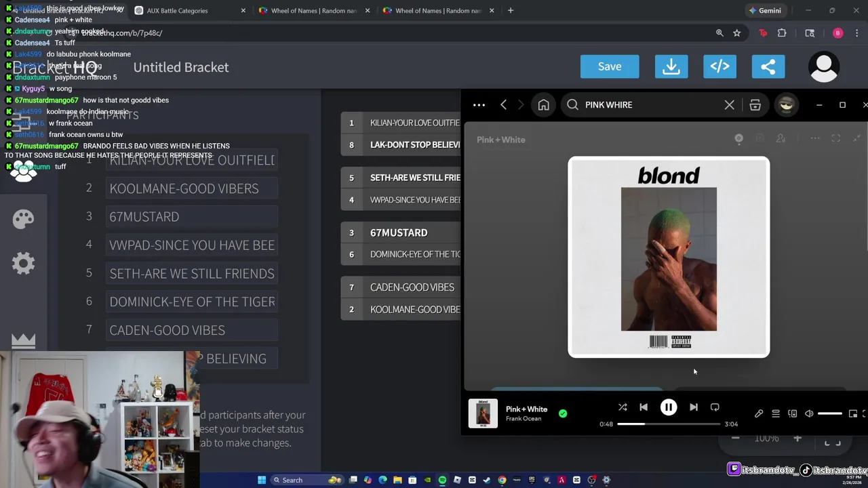Open the embed code button in BracketHQ
The height and width of the screenshot is (488, 868).
point(719,66)
